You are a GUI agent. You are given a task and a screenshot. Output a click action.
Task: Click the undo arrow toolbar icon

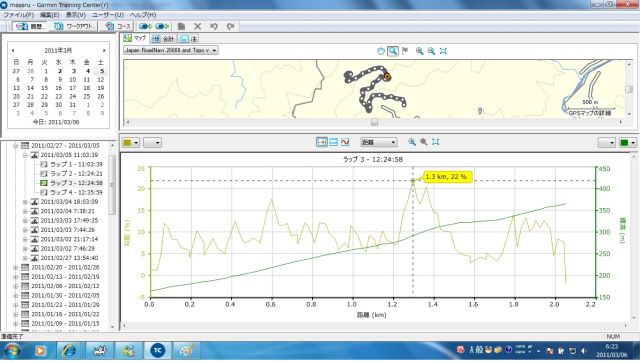pos(214,26)
